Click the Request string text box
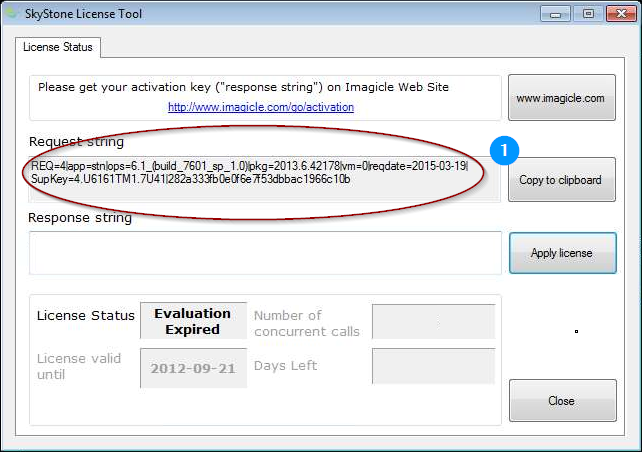This screenshot has height=452, width=642. [x=264, y=179]
